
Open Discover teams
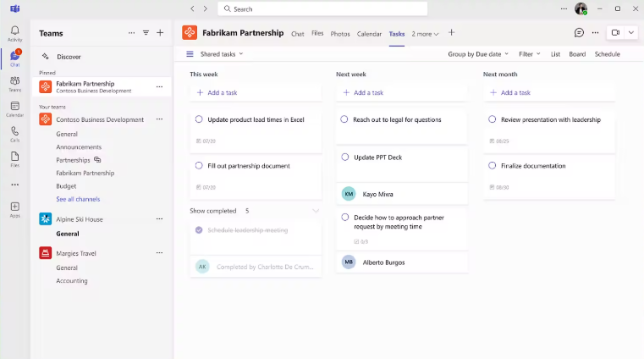(x=69, y=57)
